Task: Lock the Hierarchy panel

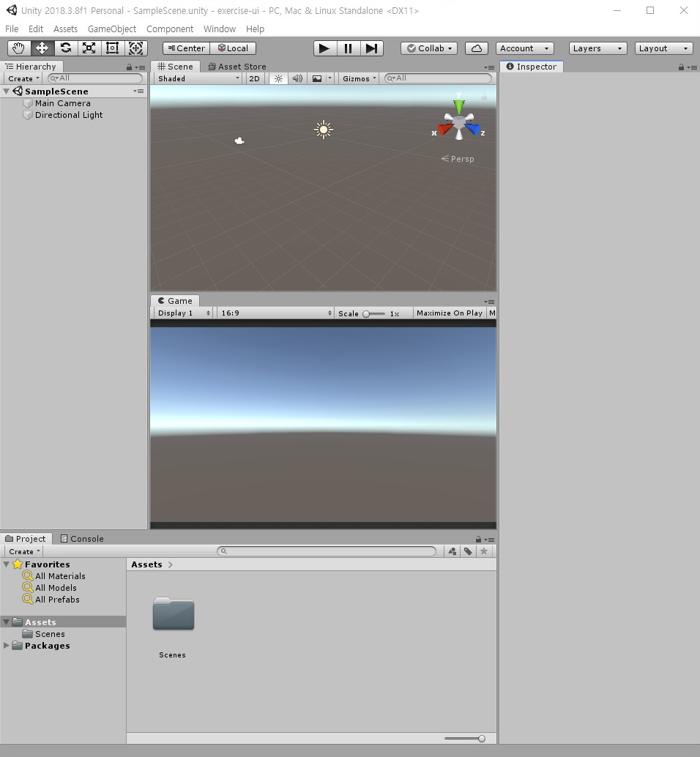Action: click(129, 67)
